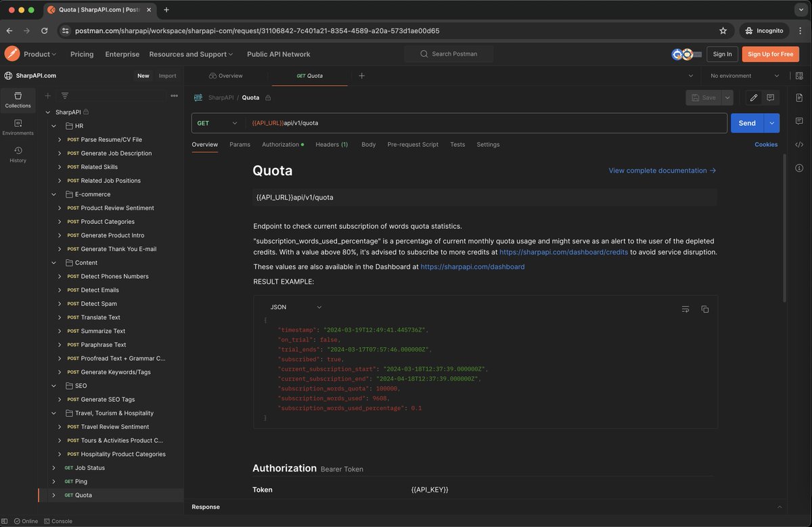The width and height of the screenshot is (812, 527).
Task: Select Parse Resume/CV File request
Action: point(112,139)
